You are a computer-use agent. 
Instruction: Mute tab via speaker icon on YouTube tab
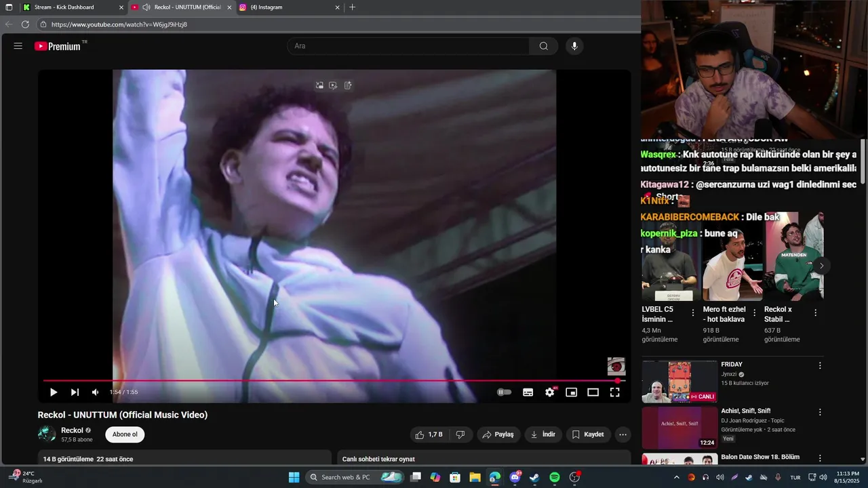coord(146,7)
